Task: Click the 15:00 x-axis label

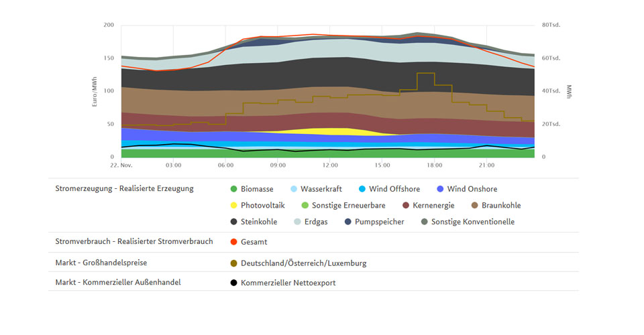Action: [382, 165]
